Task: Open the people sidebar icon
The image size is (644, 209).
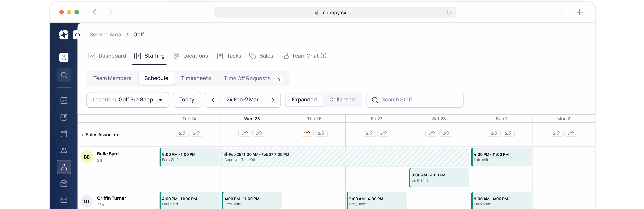Action: 64,150
